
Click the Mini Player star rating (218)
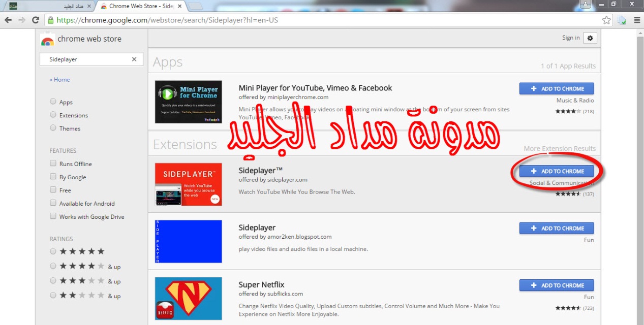point(574,111)
